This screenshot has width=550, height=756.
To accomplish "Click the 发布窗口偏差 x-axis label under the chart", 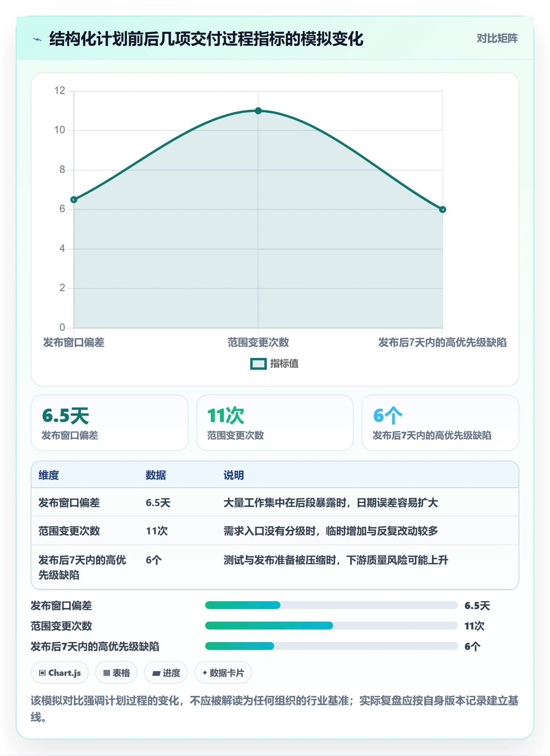I will tap(74, 343).
